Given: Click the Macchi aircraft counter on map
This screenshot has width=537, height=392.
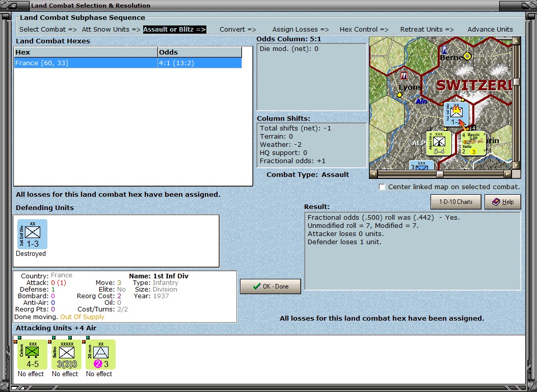Looking at the screenshot, I should tap(473, 143).
